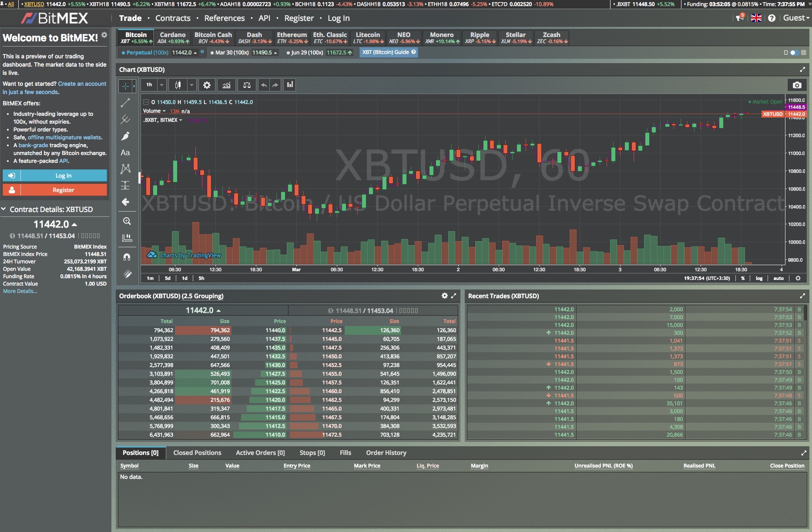Screen dimensions: 812x532
Task: Click the Recent Trades scrollbar
Action: (805, 313)
